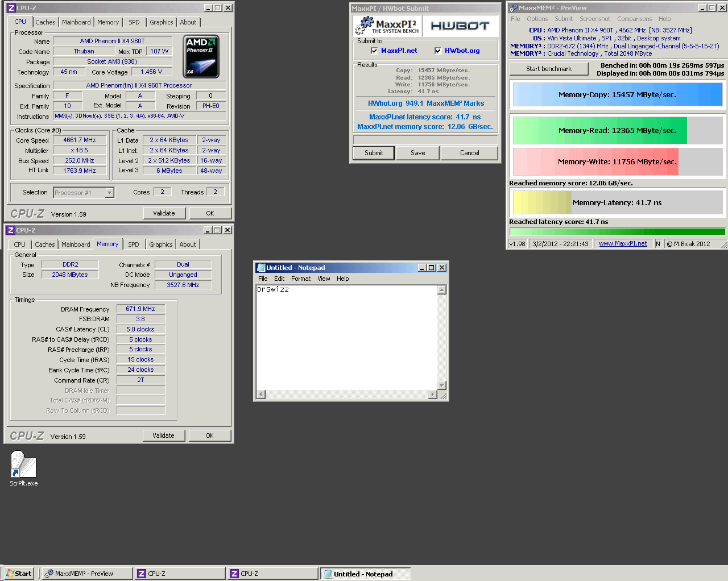728x581 pixels.
Task: Click Notepad vertical scrollbar down arrow
Action: pos(442,386)
